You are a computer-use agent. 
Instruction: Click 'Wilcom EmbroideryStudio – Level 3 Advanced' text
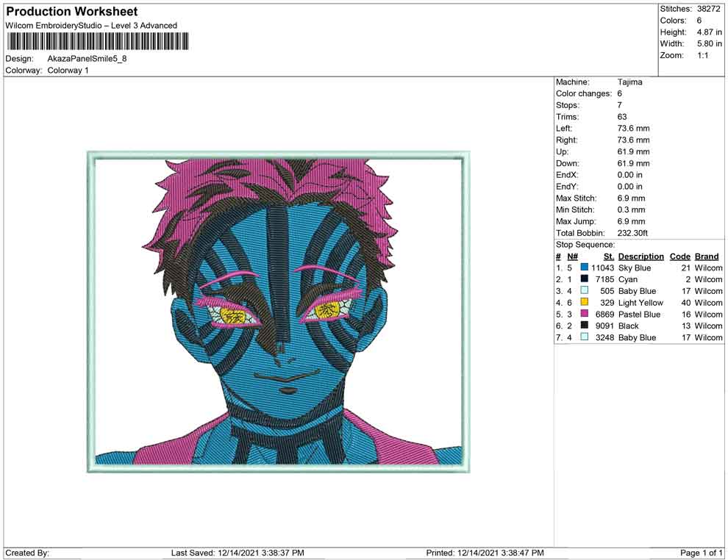[x=91, y=26]
